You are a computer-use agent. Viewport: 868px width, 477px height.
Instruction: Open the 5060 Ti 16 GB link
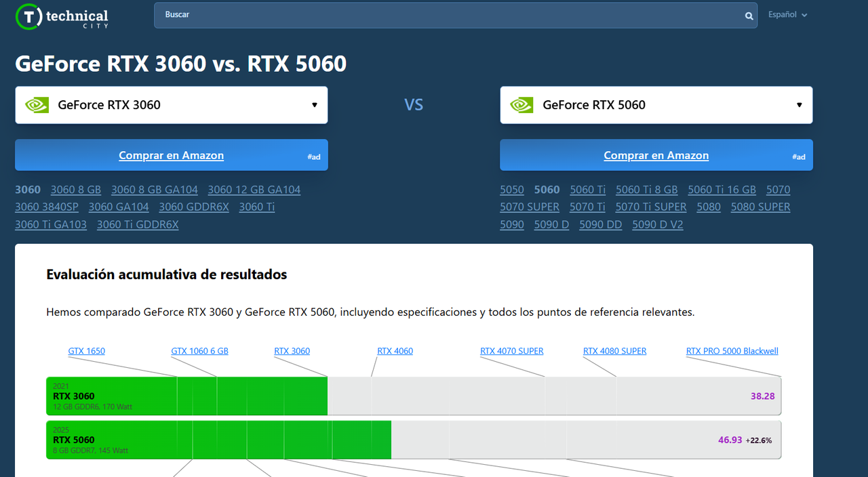722,190
